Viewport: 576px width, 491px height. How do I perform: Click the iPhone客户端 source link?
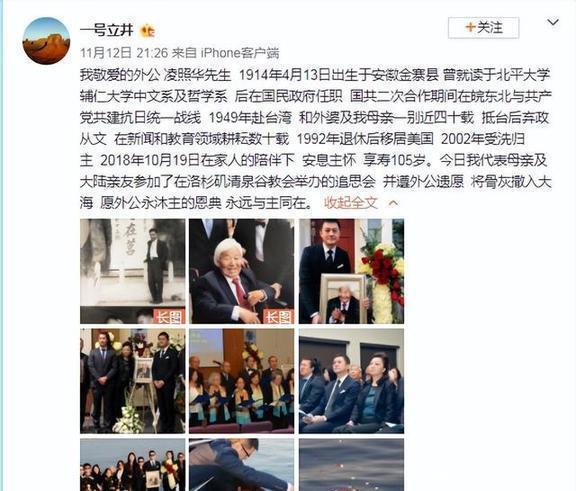pos(240,53)
